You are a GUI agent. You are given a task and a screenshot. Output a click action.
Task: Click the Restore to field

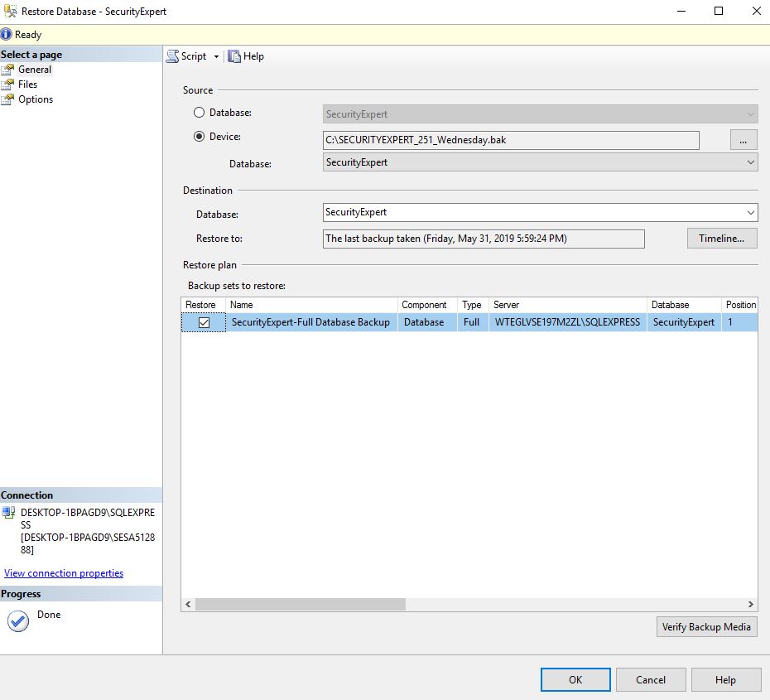[484, 239]
